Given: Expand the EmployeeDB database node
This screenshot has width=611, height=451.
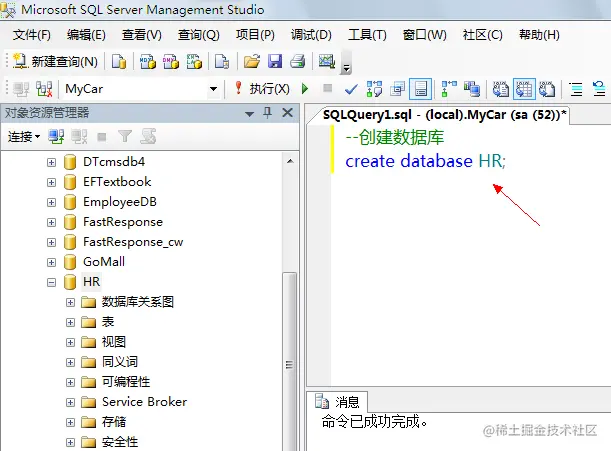Looking at the screenshot, I should point(51,202).
